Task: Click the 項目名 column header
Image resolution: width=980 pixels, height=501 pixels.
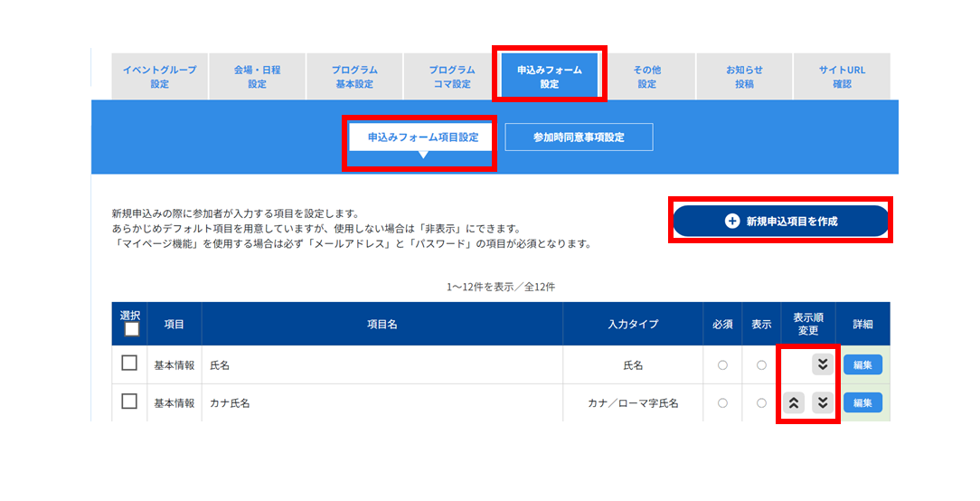Action: 382,324
